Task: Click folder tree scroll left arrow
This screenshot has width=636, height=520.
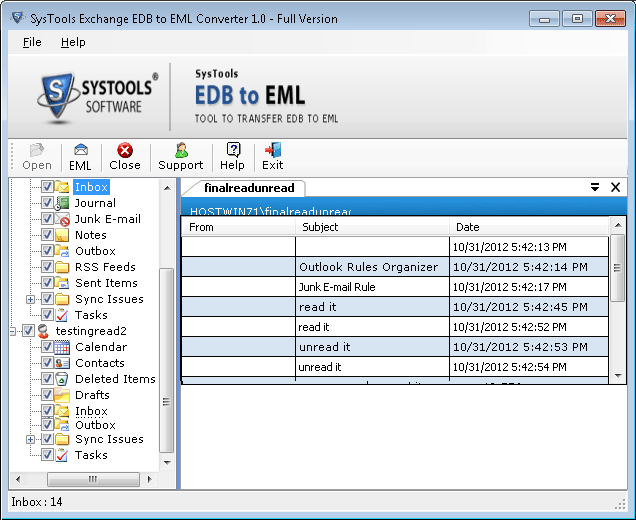Action: coord(18,479)
